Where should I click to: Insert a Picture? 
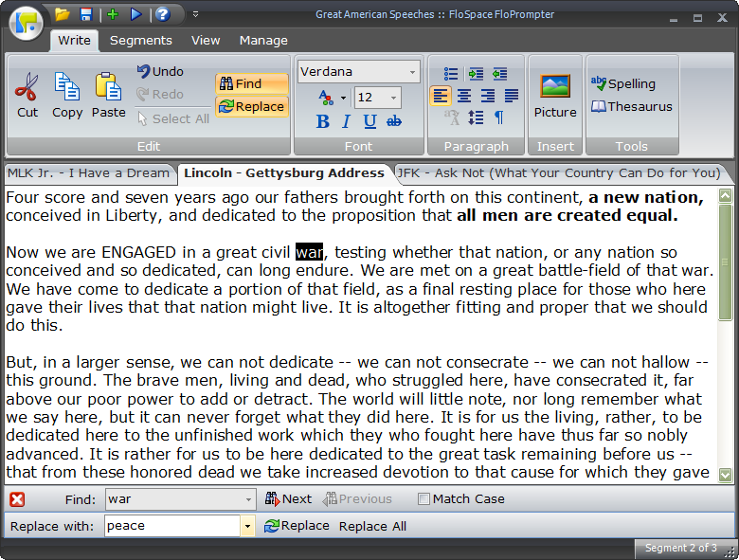click(x=555, y=97)
